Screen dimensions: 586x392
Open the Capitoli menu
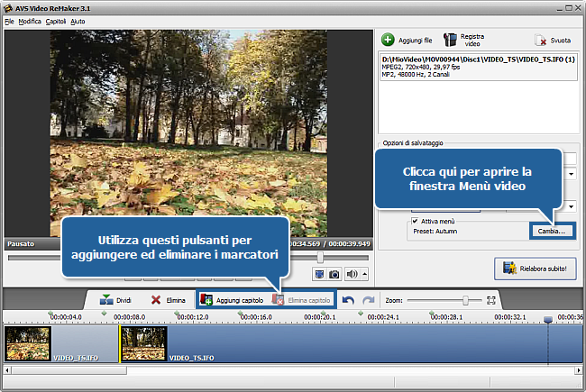pyautogui.click(x=58, y=20)
